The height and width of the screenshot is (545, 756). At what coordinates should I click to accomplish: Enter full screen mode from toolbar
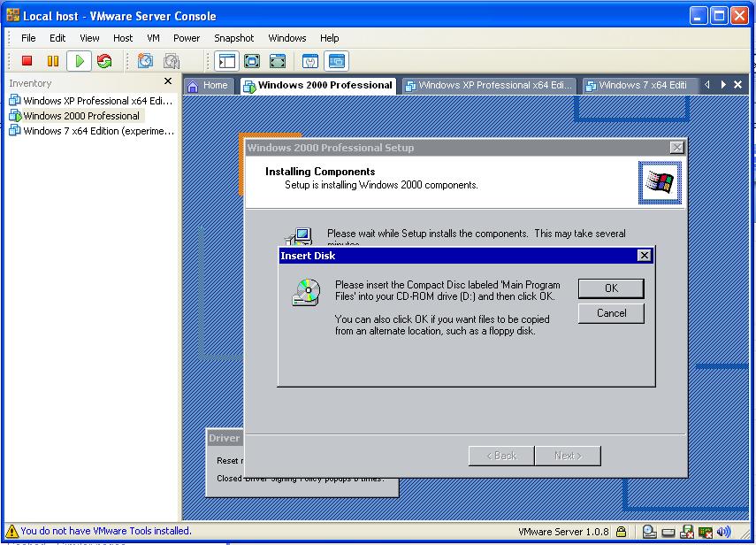click(278, 61)
